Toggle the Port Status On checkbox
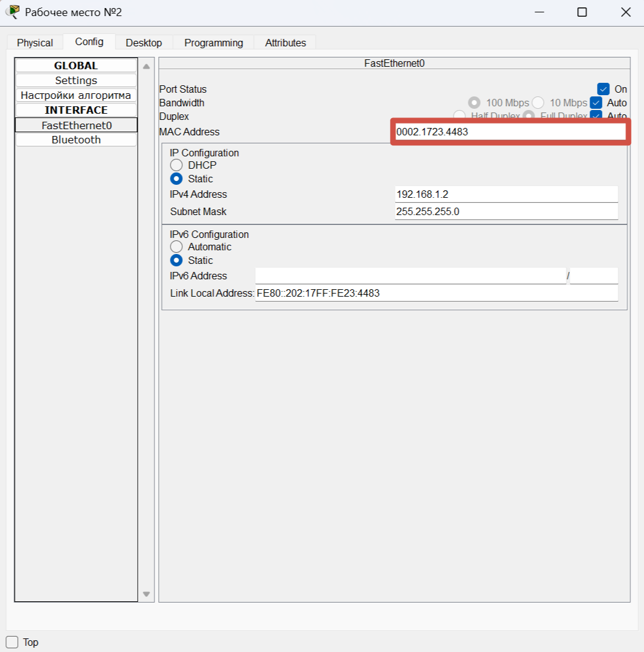644x652 pixels. tap(603, 89)
